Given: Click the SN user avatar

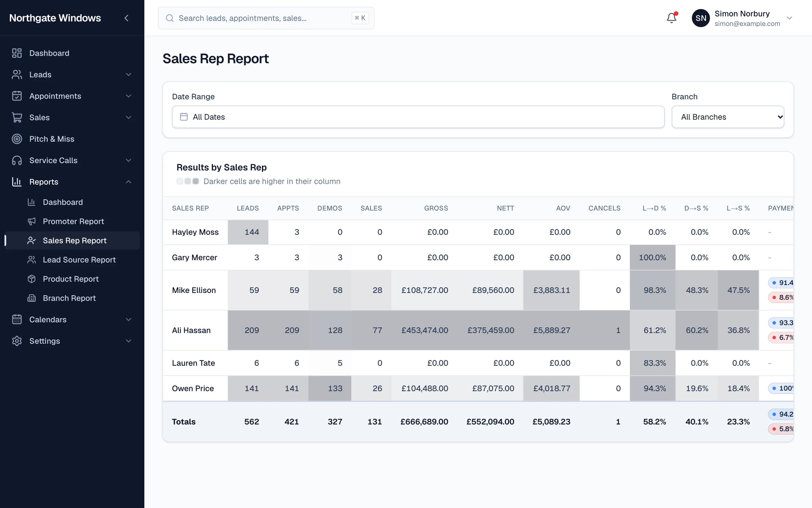Looking at the screenshot, I should coord(701,18).
